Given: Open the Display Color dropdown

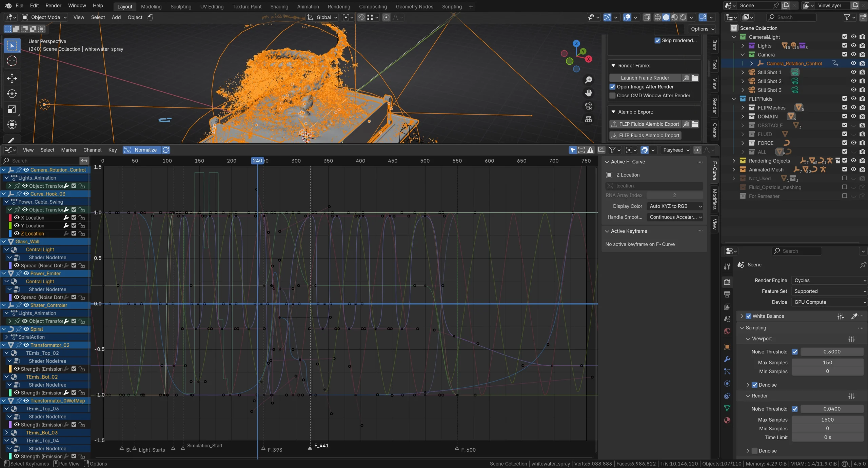Looking at the screenshot, I should pyautogui.click(x=675, y=206).
